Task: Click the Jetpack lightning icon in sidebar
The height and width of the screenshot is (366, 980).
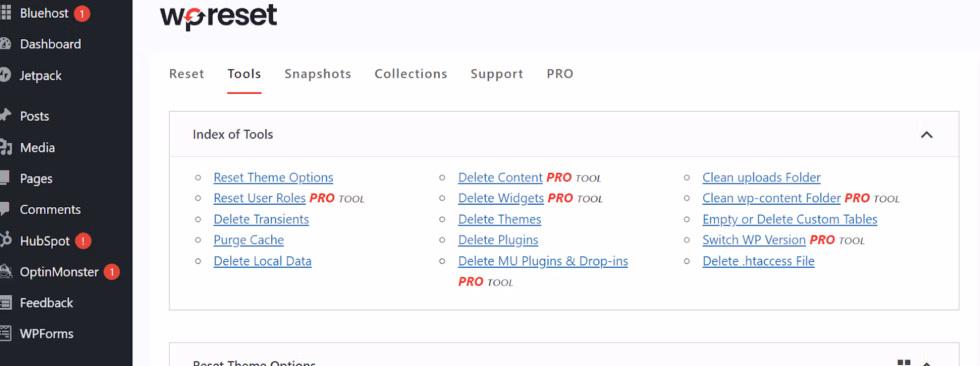Action: click(6, 75)
